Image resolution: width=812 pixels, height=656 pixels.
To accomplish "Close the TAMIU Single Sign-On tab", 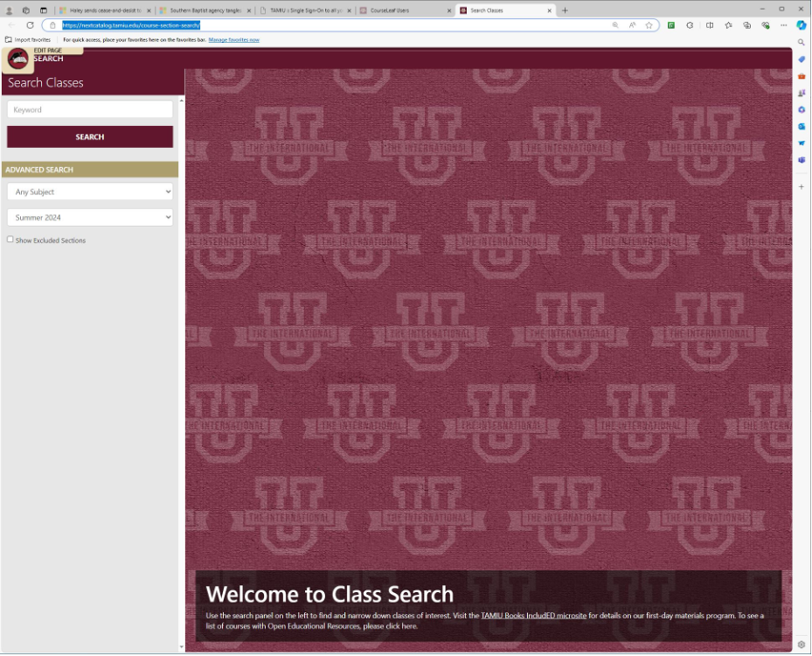I will pos(349,10).
